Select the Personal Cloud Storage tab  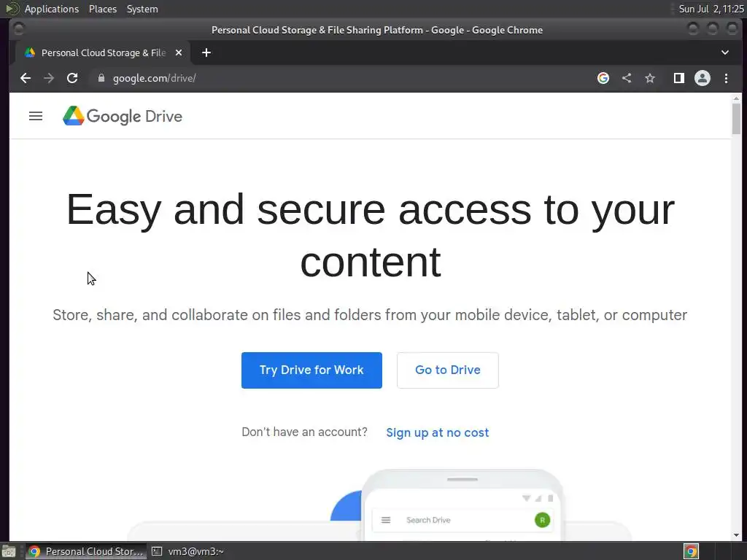tap(102, 52)
